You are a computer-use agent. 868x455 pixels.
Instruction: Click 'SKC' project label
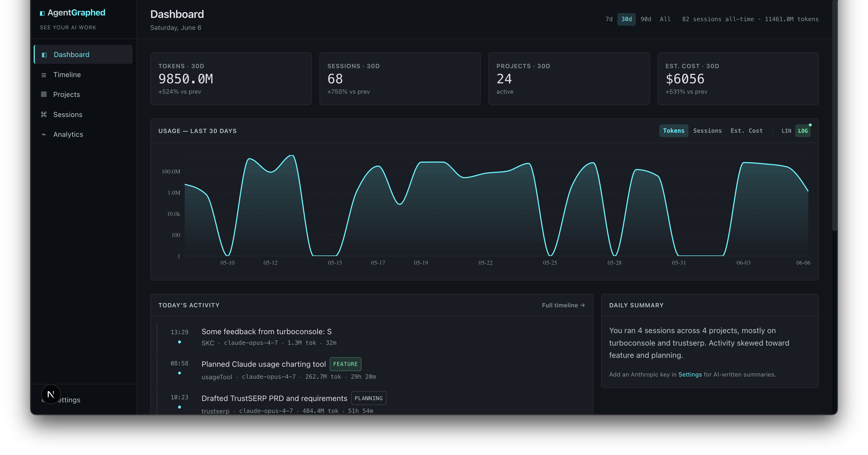(x=207, y=343)
